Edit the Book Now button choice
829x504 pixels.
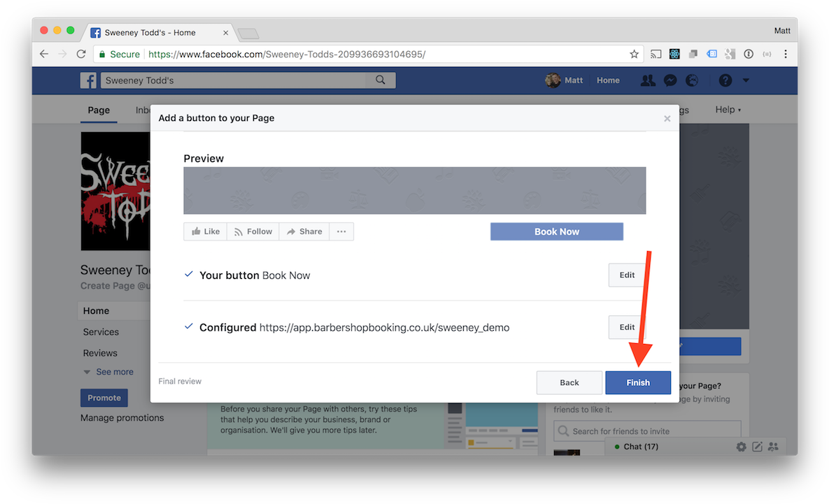click(627, 275)
